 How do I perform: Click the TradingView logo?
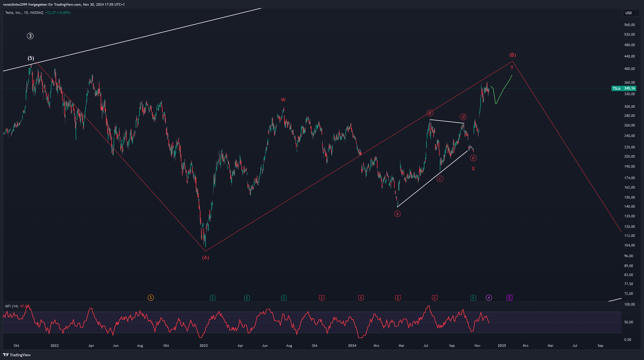pos(17,355)
